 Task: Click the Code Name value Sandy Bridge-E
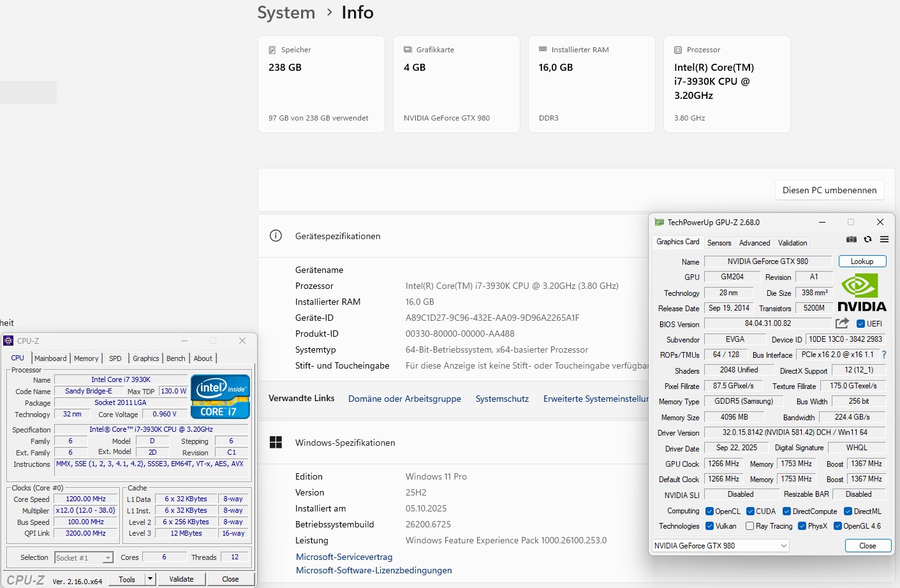tap(89, 391)
